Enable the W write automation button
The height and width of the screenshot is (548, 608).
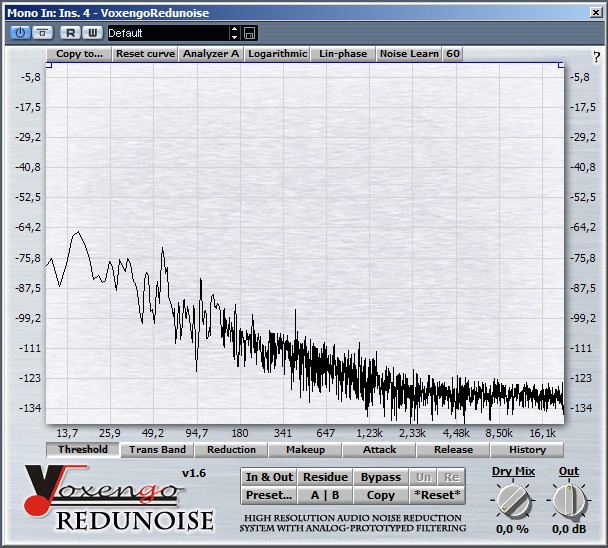click(92, 33)
